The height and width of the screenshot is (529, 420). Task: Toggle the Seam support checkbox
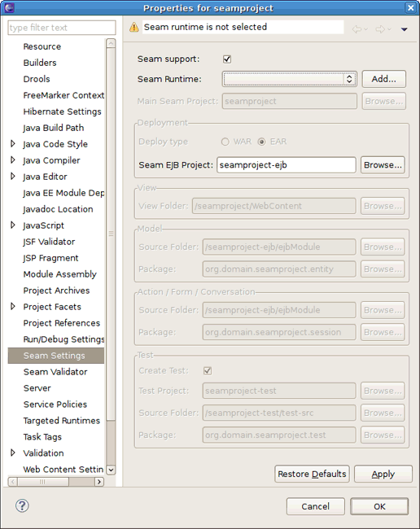227,59
